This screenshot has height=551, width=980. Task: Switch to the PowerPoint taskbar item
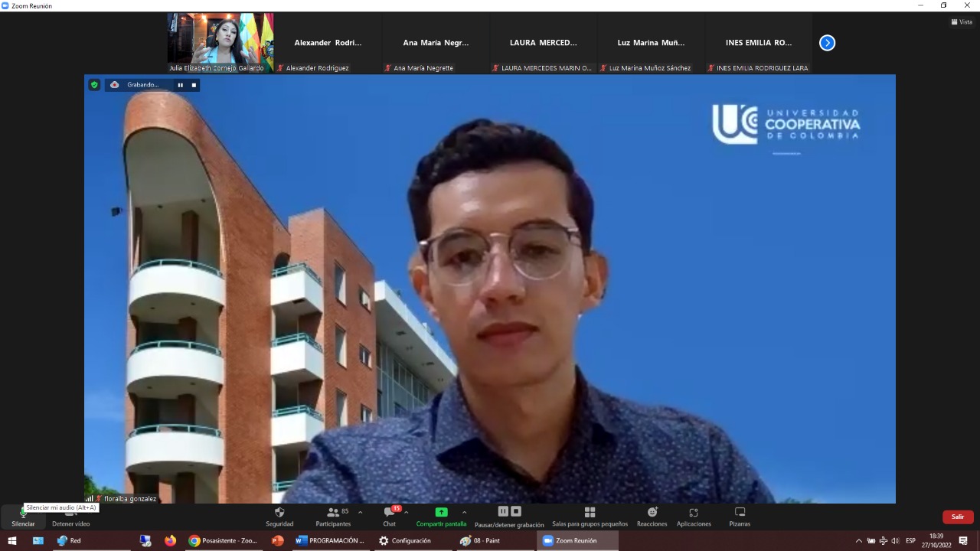(x=277, y=540)
